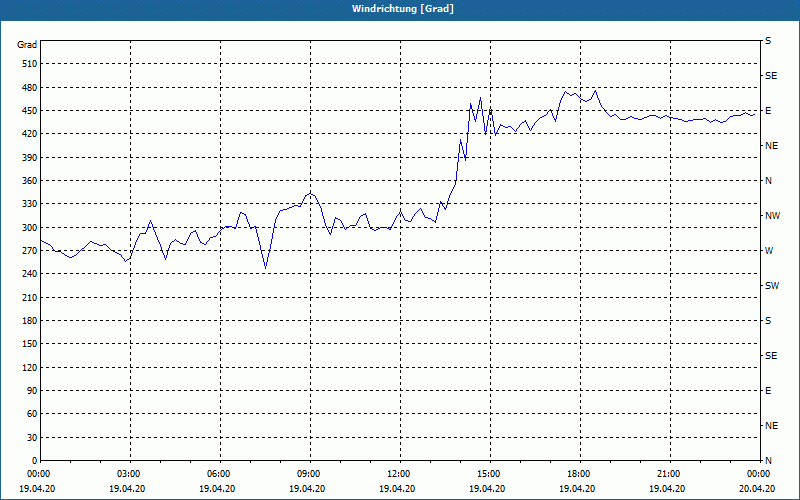Screen dimensions: 800x500
Task: Select the '30' degree axis label
Action: click(32, 438)
